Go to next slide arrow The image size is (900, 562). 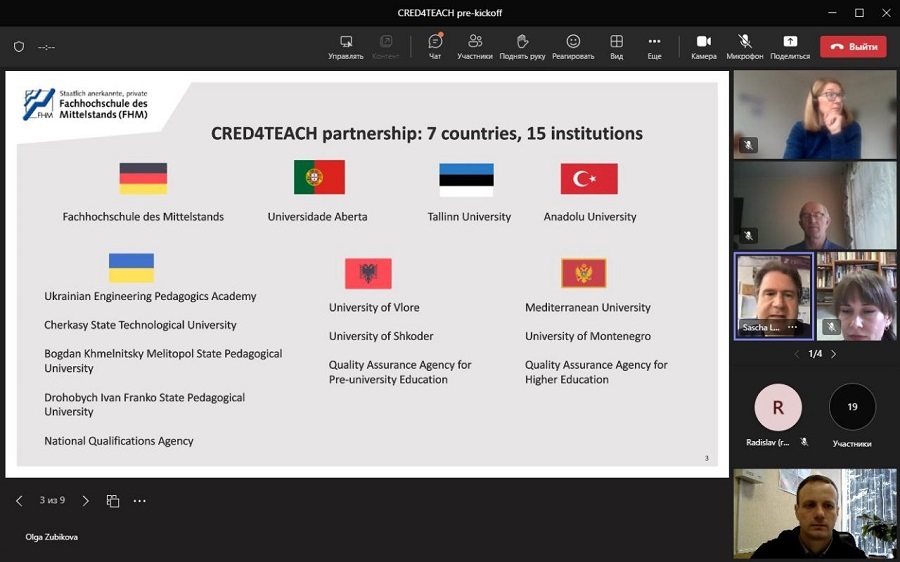tap(86, 501)
